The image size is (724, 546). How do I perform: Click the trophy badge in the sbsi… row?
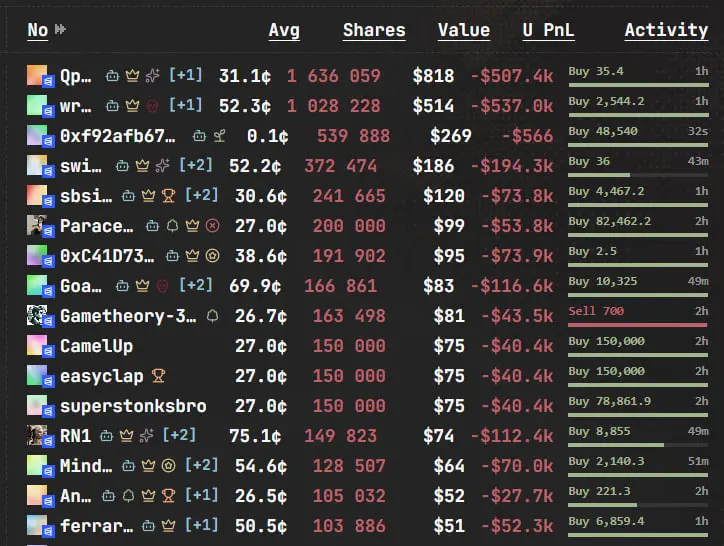pos(169,196)
